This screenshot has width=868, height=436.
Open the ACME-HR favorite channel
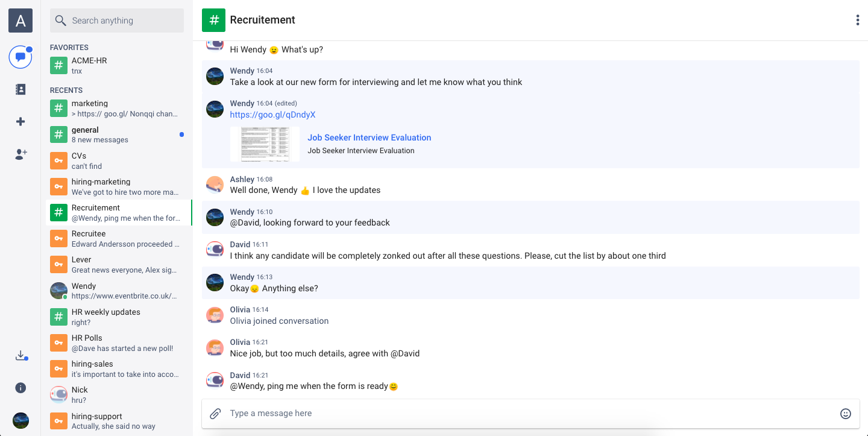[x=118, y=66]
